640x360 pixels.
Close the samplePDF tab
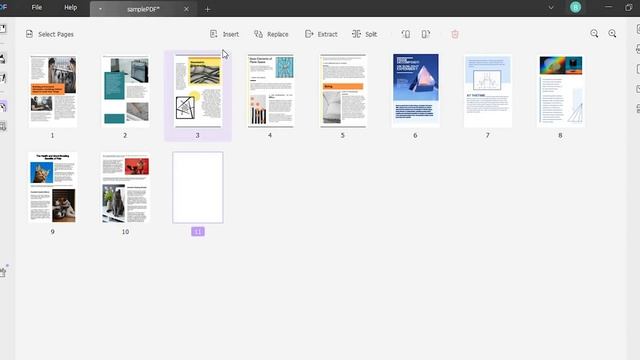(x=187, y=9)
